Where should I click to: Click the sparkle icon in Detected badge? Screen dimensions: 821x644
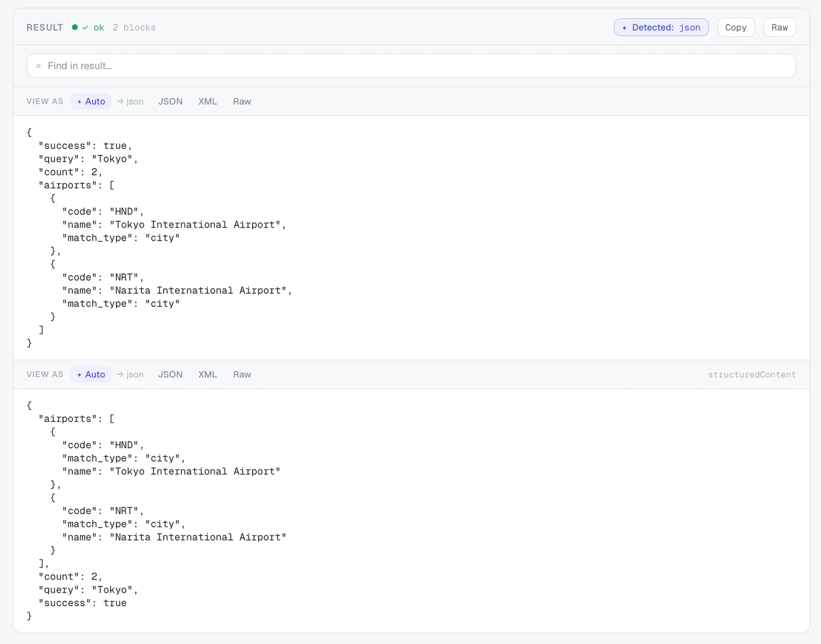pyautogui.click(x=625, y=28)
